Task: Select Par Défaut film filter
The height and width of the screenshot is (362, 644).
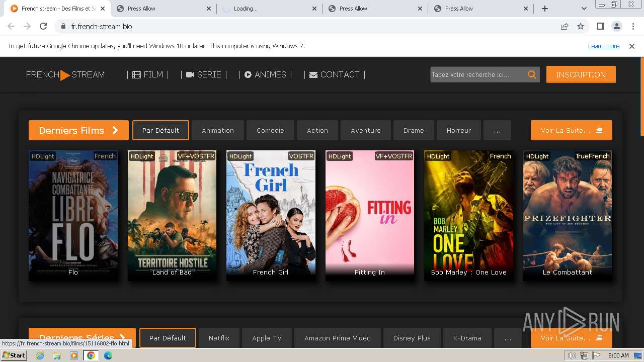Action: 160,130
